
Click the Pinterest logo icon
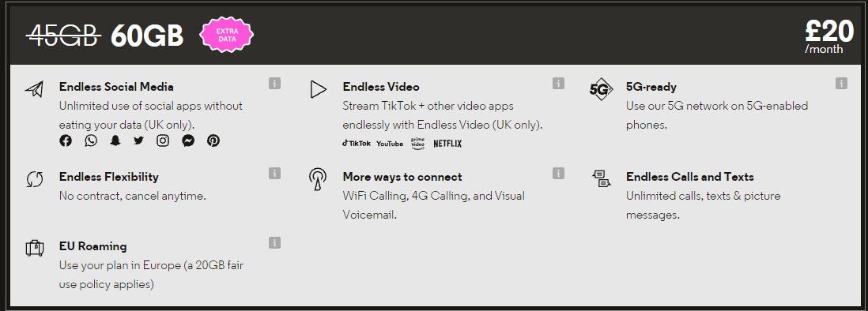(213, 141)
